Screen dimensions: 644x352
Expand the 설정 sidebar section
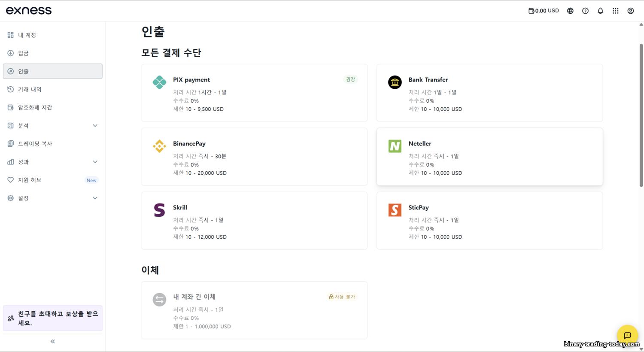pyautogui.click(x=95, y=198)
